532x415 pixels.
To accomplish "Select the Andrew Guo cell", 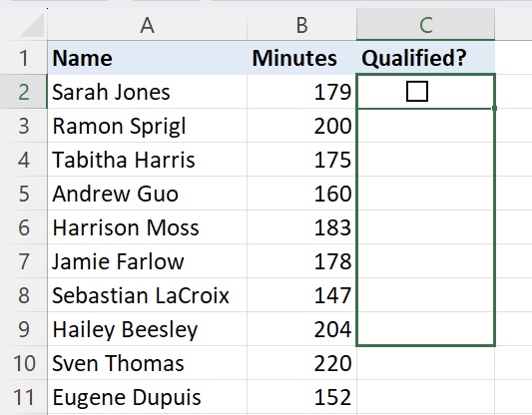I will coord(148,194).
